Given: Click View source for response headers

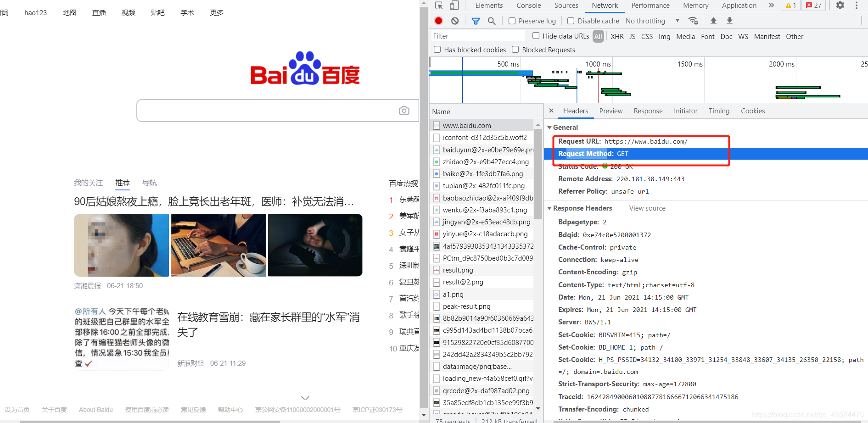Looking at the screenshot, I should [x=647, y=208].
